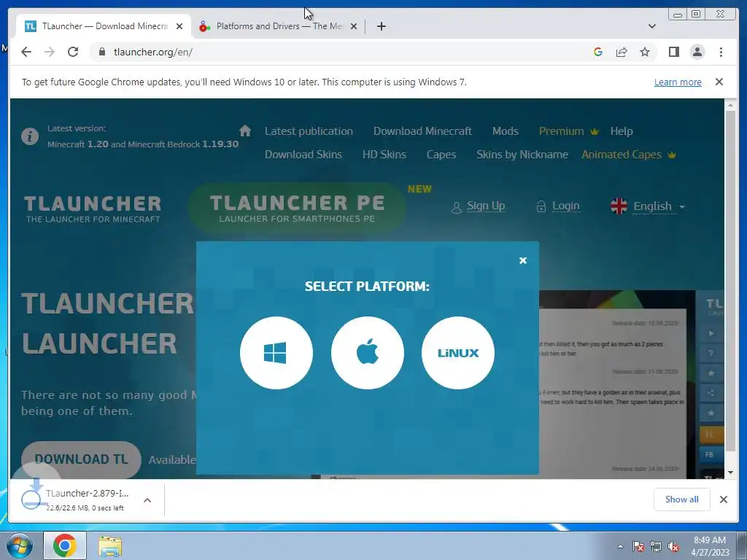
Task: Open the Mods menu item
Action: point(505,131)
